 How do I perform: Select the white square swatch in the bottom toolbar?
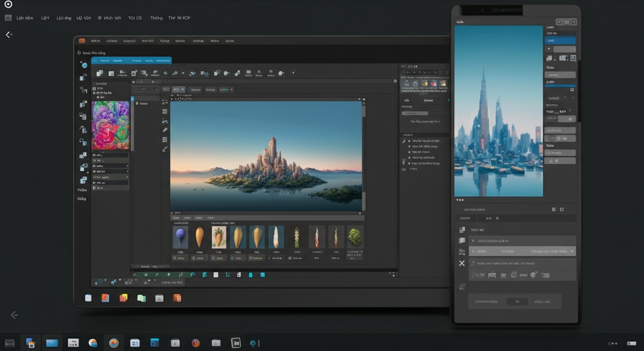click(x=215, y=275)
